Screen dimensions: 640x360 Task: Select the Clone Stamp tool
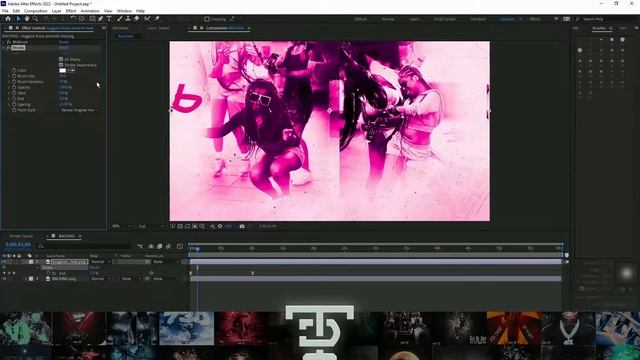(x=128, y=19)
